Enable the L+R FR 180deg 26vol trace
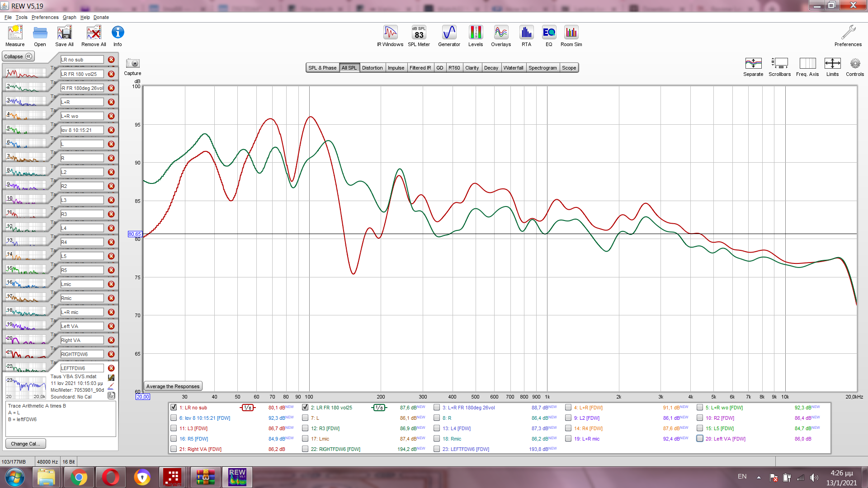The image size is (868, 488). click(x=437, y=408)
